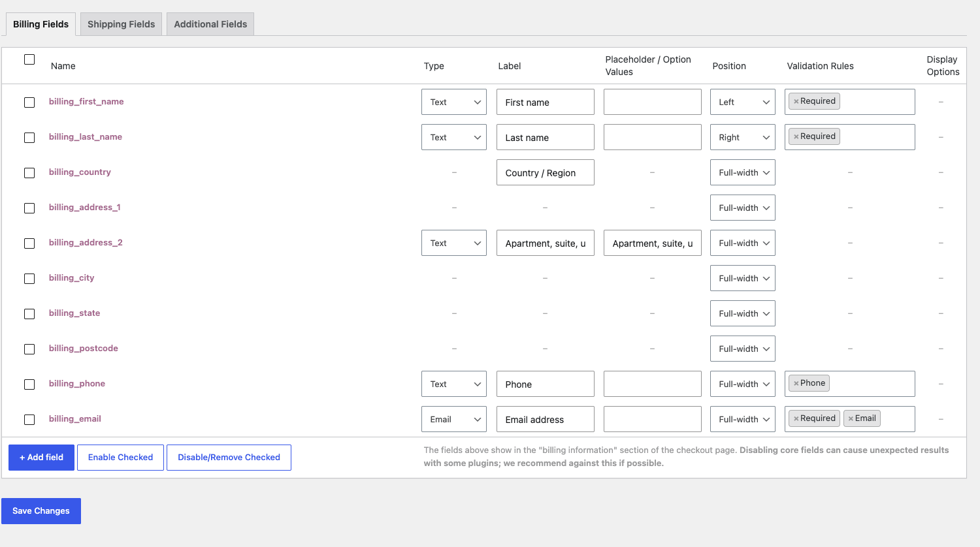The image size is (980, 547).
Task: Switch to the Billing Fields tab
Action: (x=41, y=24)
